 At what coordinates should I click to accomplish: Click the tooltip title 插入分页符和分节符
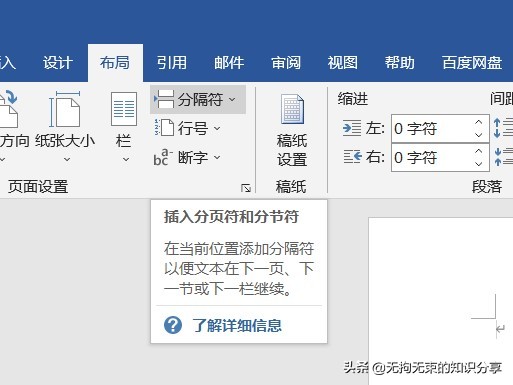(231, 217)
